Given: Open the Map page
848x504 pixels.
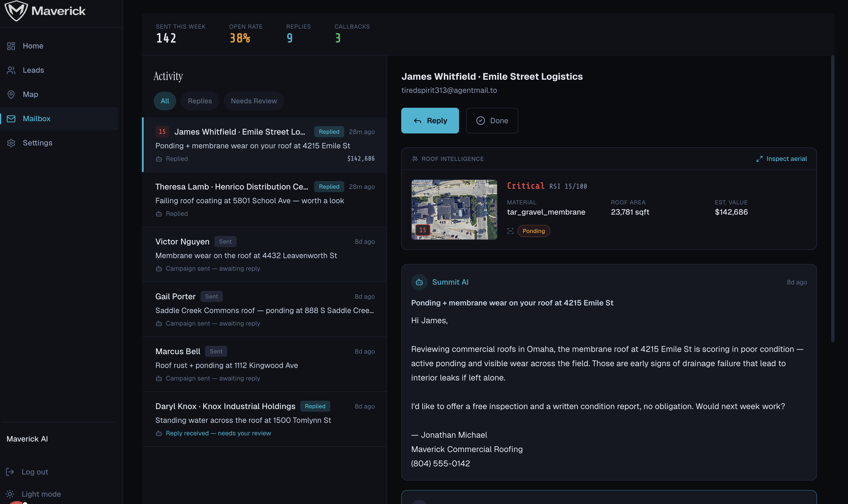Looking at the screenshot, I should click(59, 94).
